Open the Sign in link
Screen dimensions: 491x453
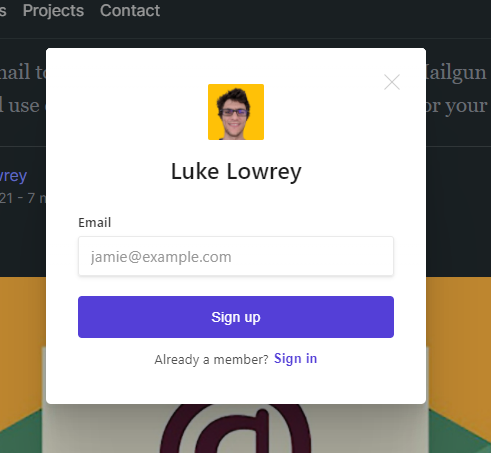point(295,359)
